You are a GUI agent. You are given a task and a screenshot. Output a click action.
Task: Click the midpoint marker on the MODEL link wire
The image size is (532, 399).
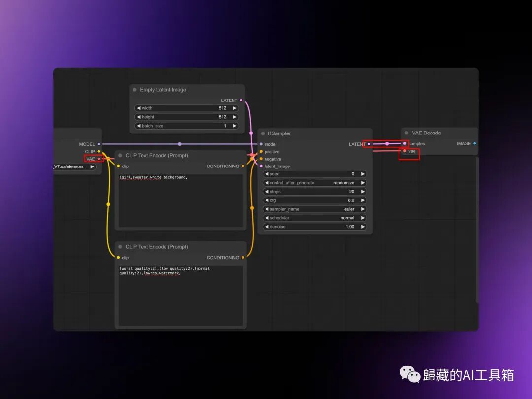tap(180, 144)
